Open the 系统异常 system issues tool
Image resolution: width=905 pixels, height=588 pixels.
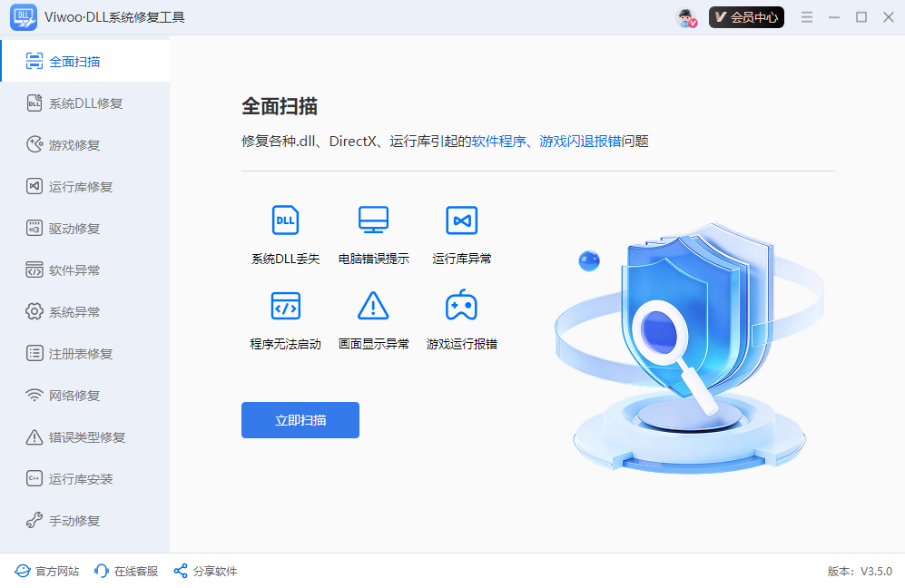33,311
